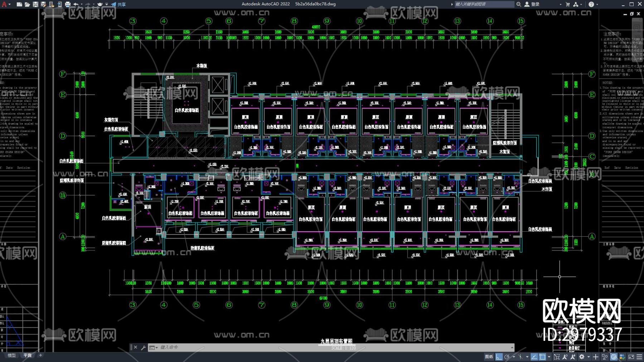This screenshot has width=644, height=362.
Task: Open command line customize wrench
Action: pos(143,347)
